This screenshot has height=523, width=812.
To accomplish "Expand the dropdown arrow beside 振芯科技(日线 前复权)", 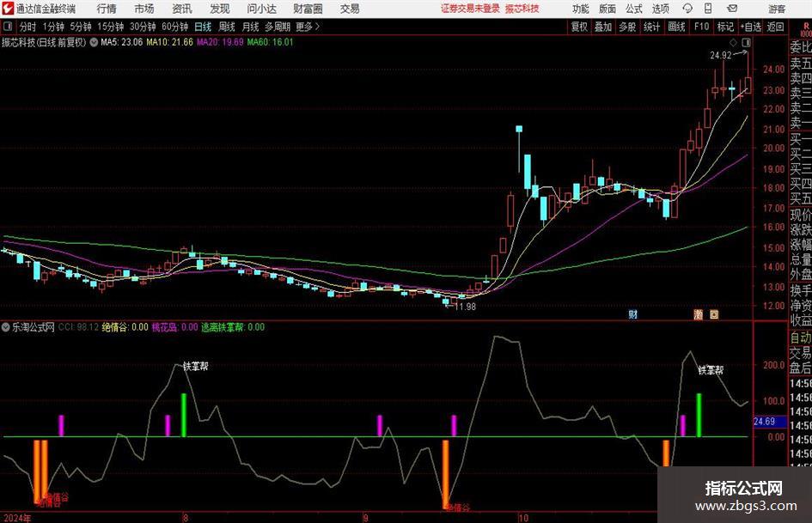I will pyautogui.click(x=94, y=42).
